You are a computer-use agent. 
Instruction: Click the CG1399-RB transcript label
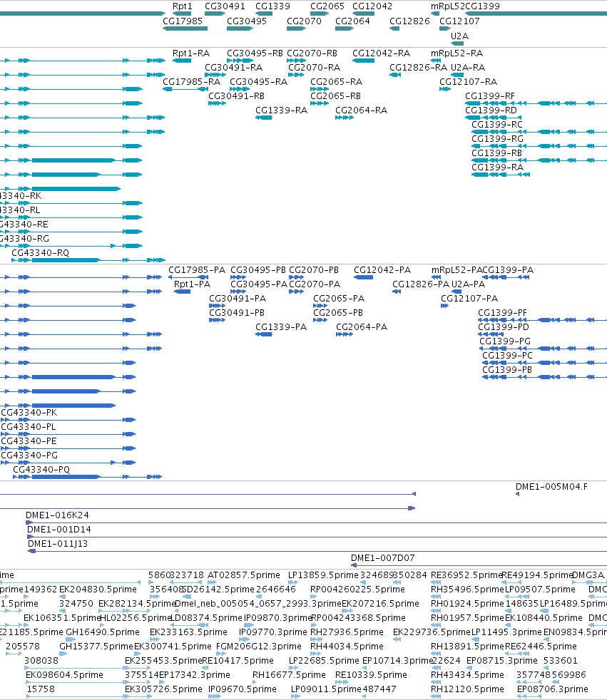496,153
